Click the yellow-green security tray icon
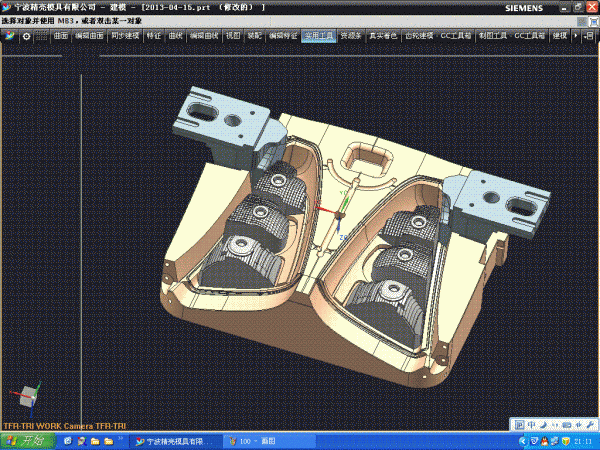This screenshot has height=450, width=600. 566,442
